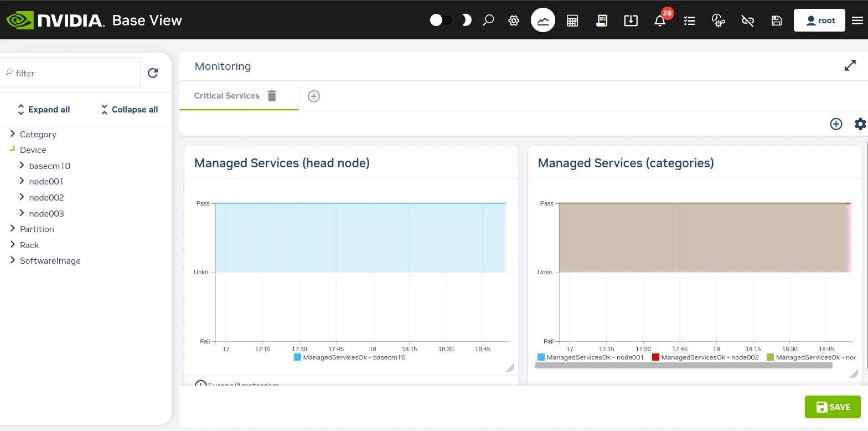Expand the Rack tree node
This screenshot has height=431, width=868.
tap(12, 244)
